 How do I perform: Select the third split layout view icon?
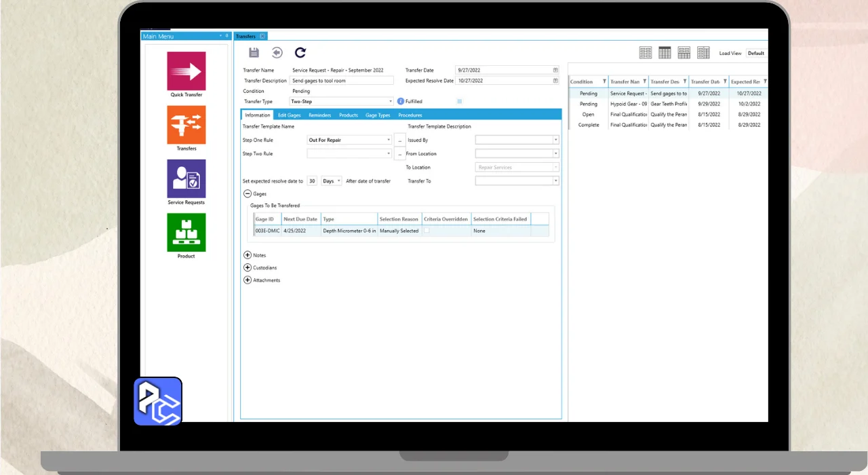coord(684,52)
